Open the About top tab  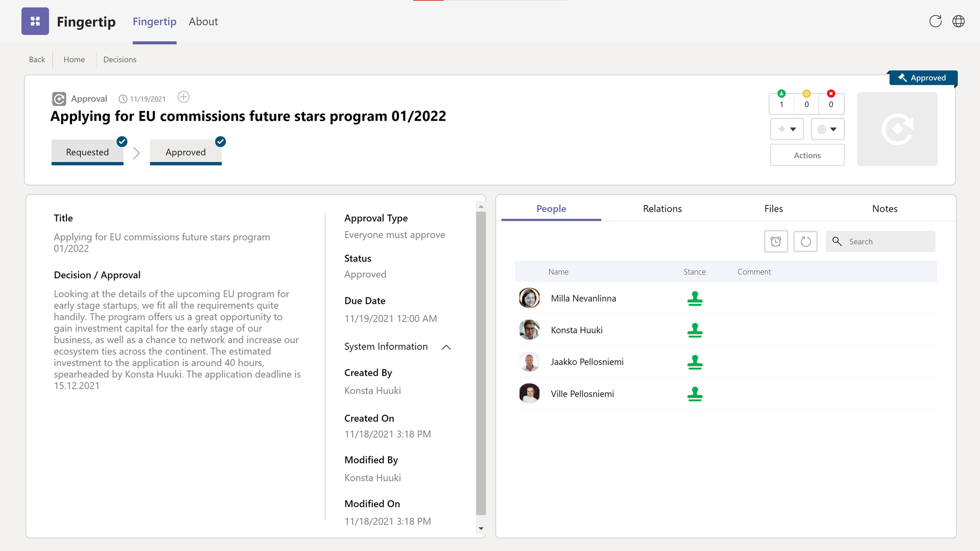[x=203, y=22]
